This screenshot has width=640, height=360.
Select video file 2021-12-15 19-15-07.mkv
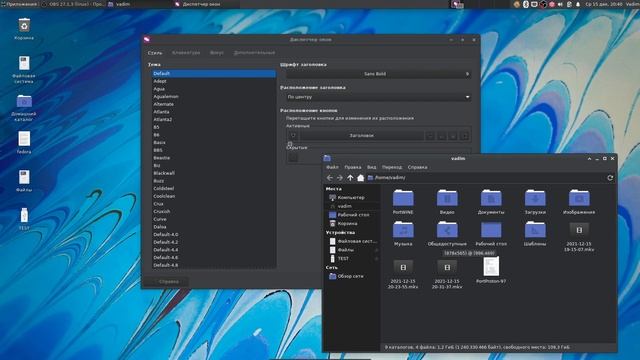coord(579,237)
